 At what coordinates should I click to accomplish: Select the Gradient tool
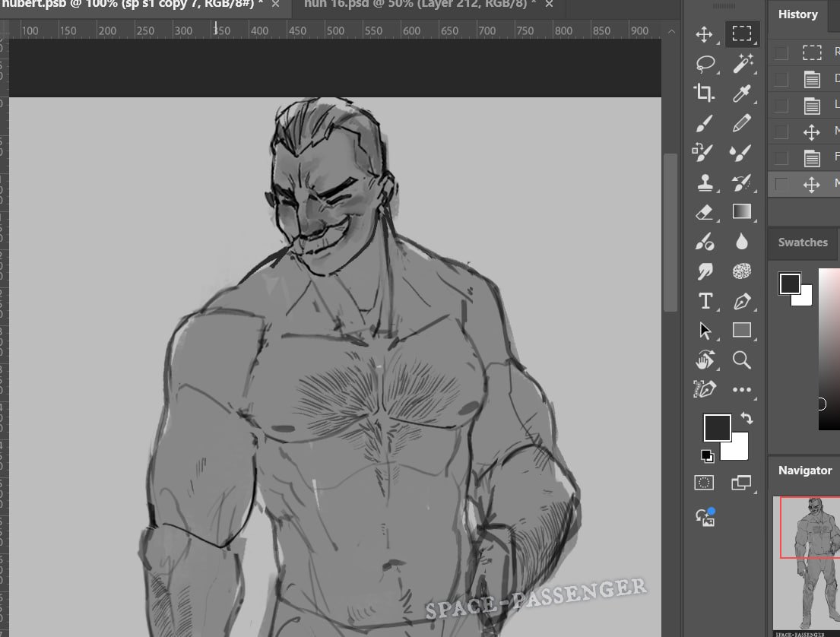click(x=742, y=212)
